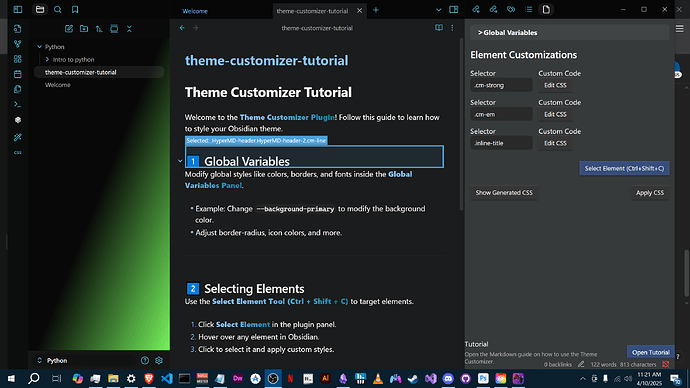Toggle the right sidebar icon

[x=454, y=9]
